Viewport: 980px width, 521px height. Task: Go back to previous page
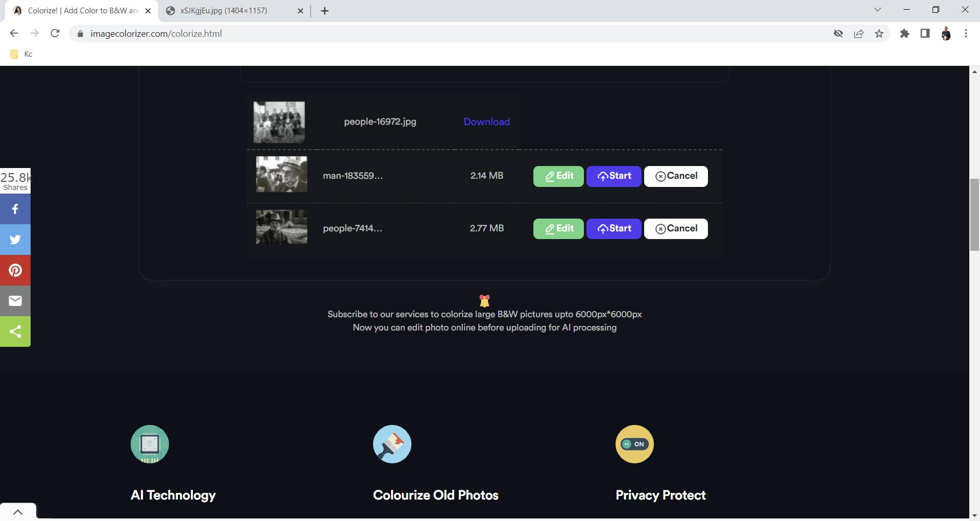14,34
